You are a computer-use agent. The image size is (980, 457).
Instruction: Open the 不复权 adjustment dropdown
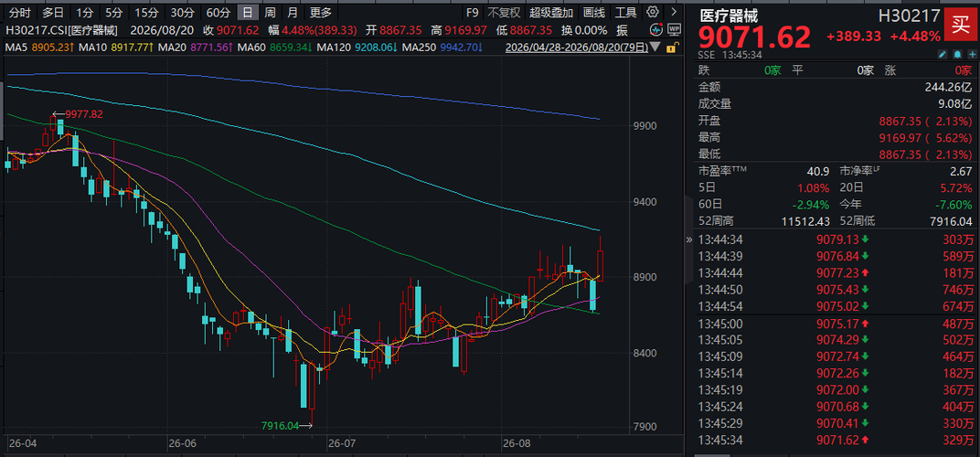tap(505, 12)
